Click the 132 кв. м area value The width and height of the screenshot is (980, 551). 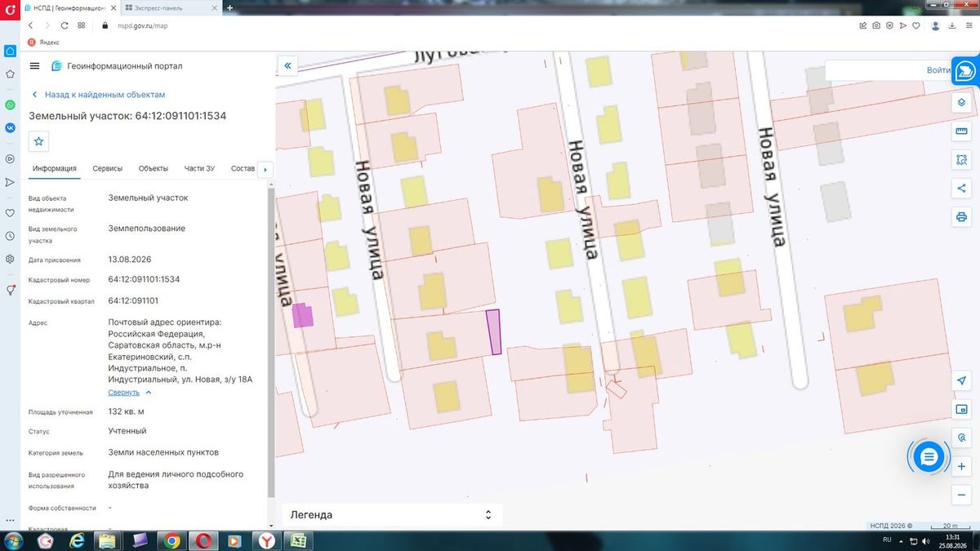click(126, 411)
